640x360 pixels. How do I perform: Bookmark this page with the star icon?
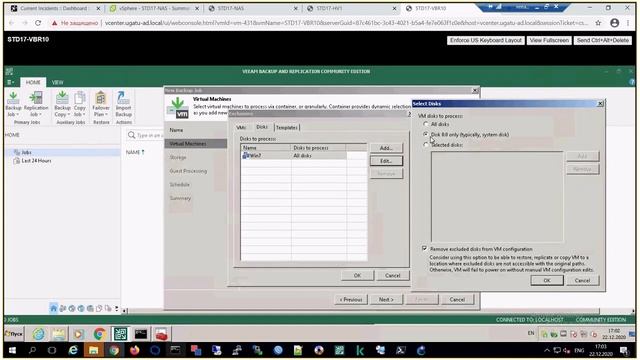point(598,23)
